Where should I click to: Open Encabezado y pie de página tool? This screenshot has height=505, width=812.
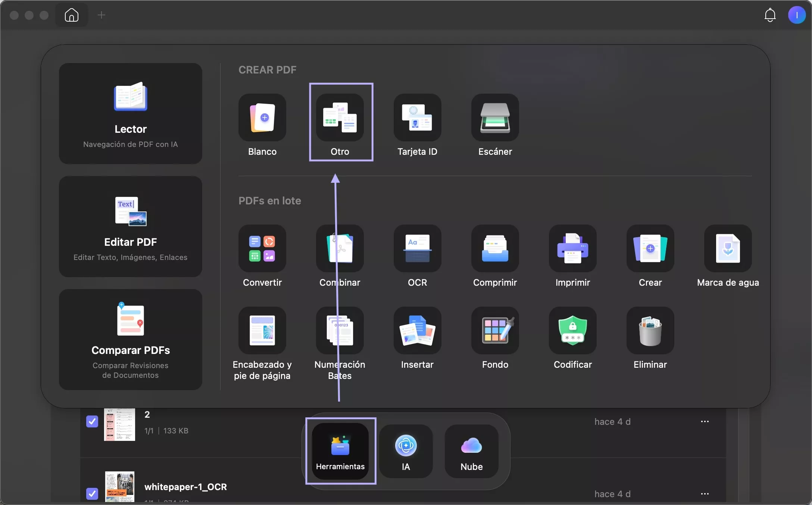(x=262, y=330)
